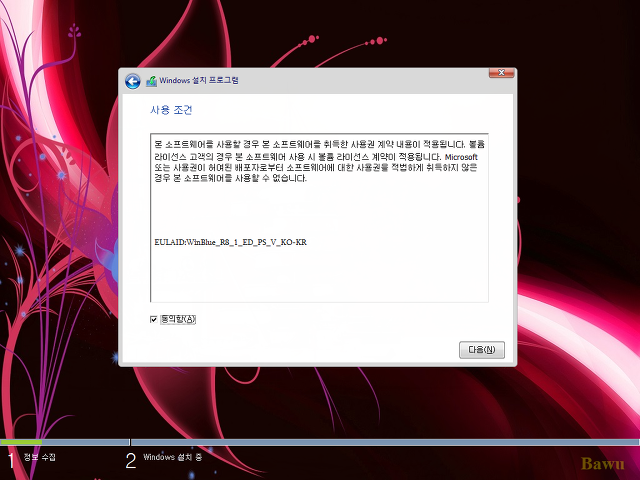Close the Windows setup dialog
Image resolution: width=640 pixels, height=480 pixels.
pos(502,73)
